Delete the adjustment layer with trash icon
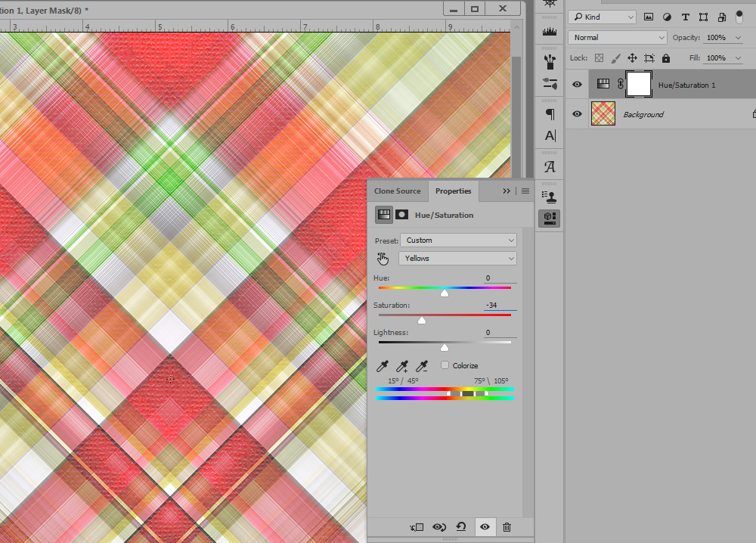Image resolution: width=756 pixels, height=543 pixels. tap(507, 527)
